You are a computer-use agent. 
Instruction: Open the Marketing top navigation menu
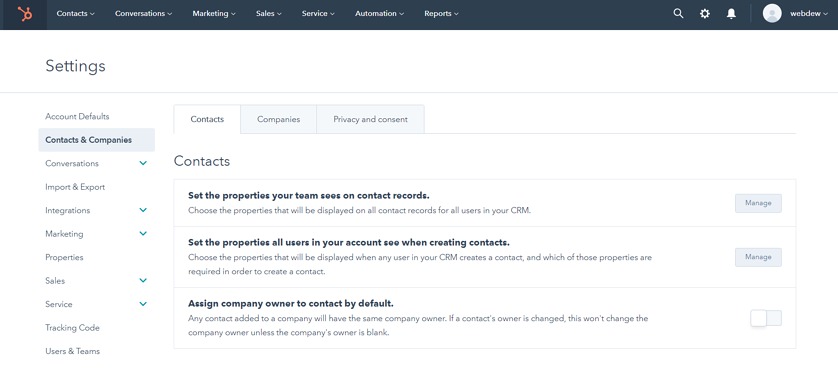point(214,14)
